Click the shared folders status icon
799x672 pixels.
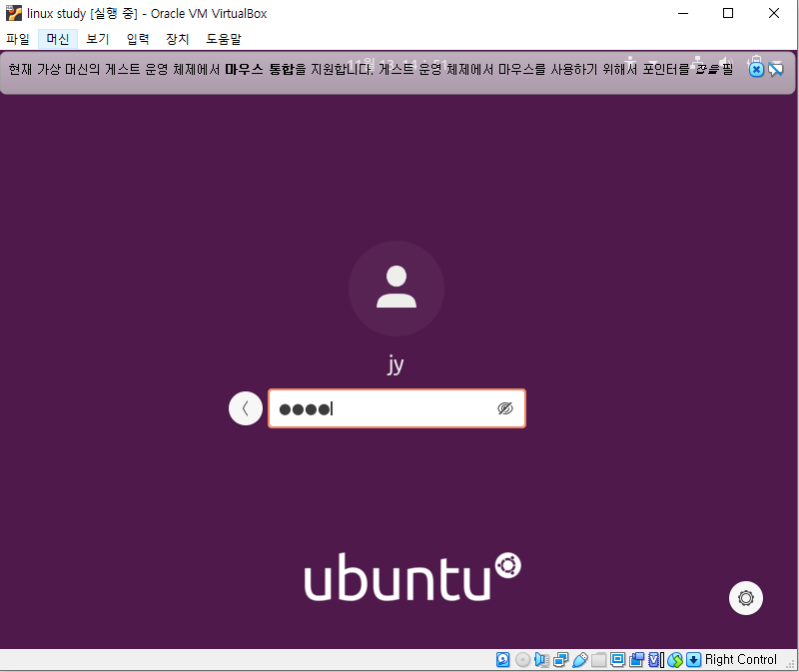click(x=598, y=660)
